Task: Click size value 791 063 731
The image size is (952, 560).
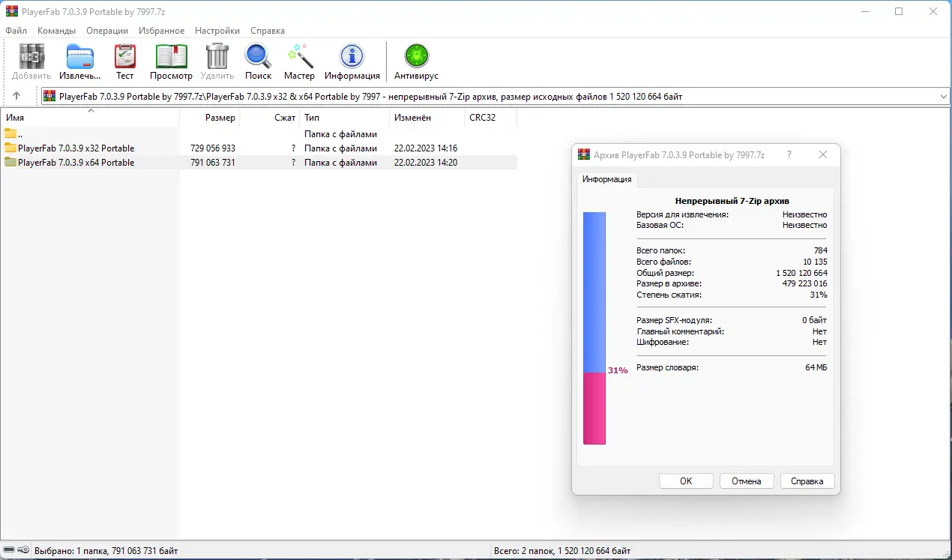Action: tap(213, 163)
